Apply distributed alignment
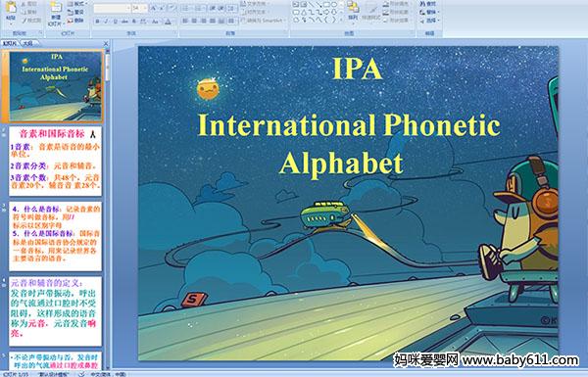The width and height of the screenshot is (588, 377). (x=221, y=21)
